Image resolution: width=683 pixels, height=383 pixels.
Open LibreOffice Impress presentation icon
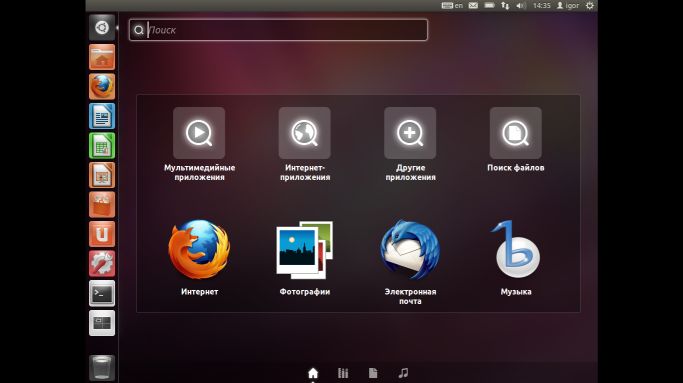[102, 175]
